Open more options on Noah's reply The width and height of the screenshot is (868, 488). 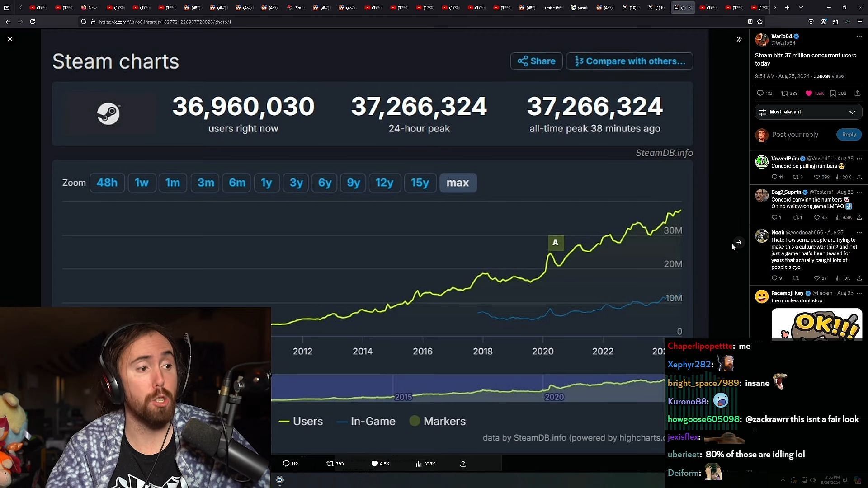point(859,233)
